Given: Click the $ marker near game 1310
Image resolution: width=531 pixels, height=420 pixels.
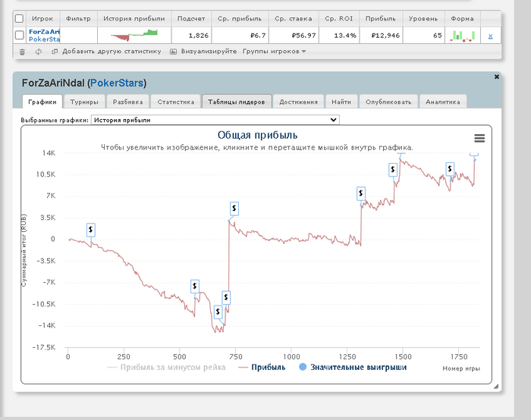Looking at the screenshot, I should click(x=361, y=193).
